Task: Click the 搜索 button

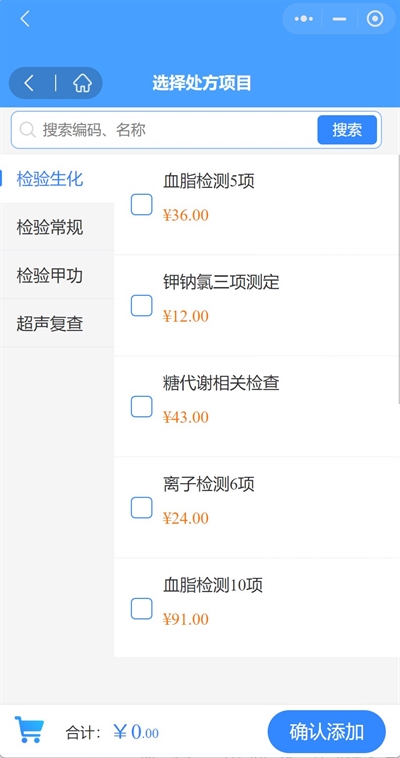Action: [x=347, y=130]
